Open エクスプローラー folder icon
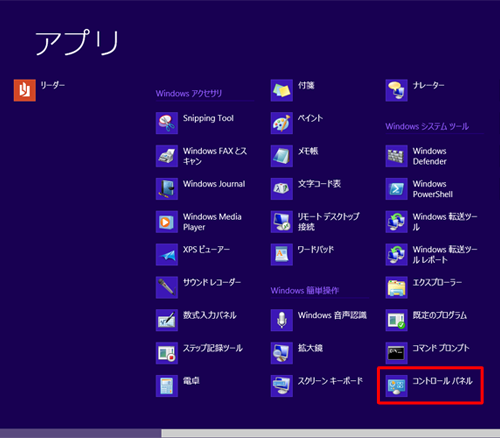This screenshot has width=500, height=438. 396,287
